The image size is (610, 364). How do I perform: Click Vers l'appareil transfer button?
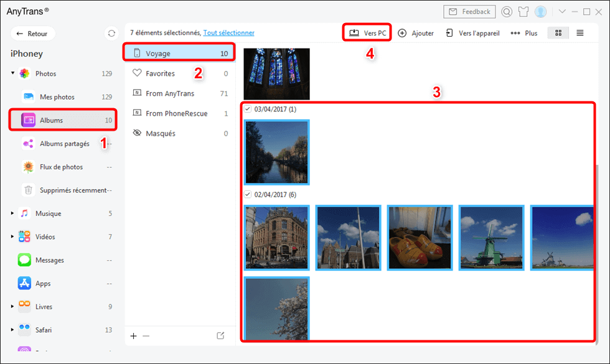coord(472,33)
